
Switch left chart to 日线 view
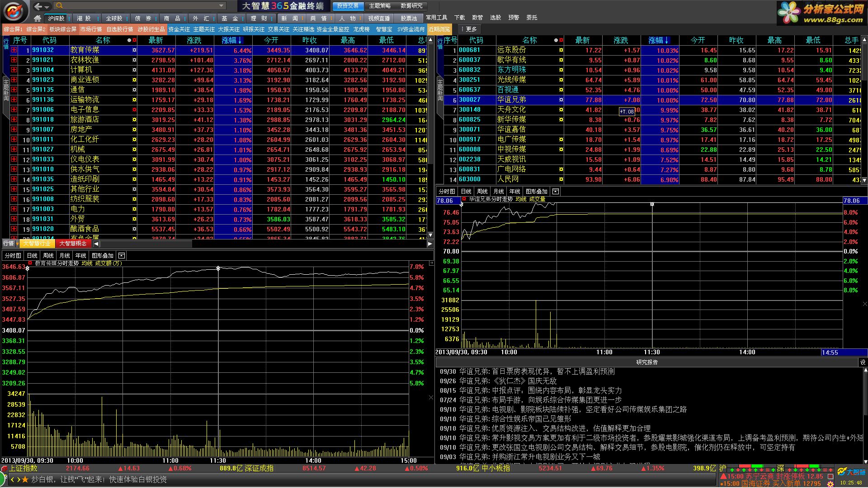click(32, 256)
